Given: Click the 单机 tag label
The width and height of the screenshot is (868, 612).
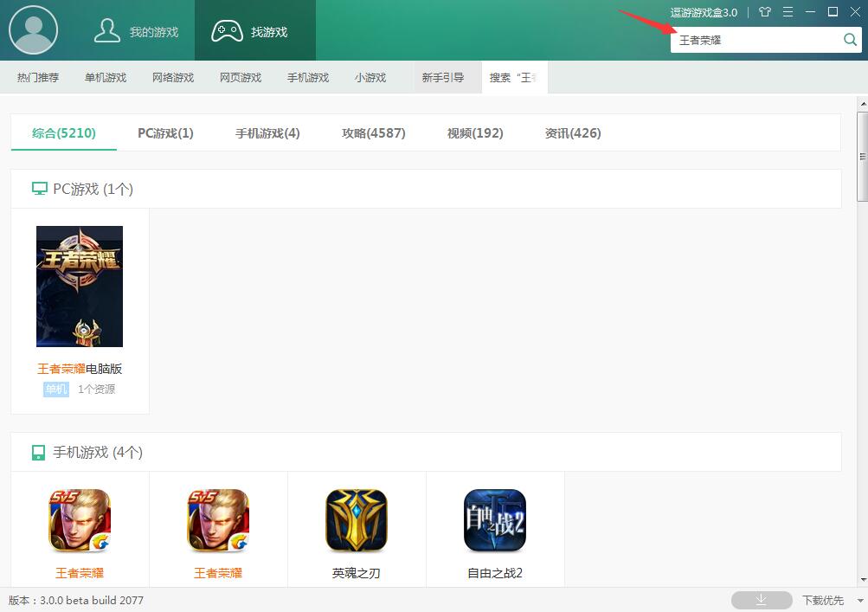Looking at the screenshot, I should pyautogui.click(x=56, y=390).
